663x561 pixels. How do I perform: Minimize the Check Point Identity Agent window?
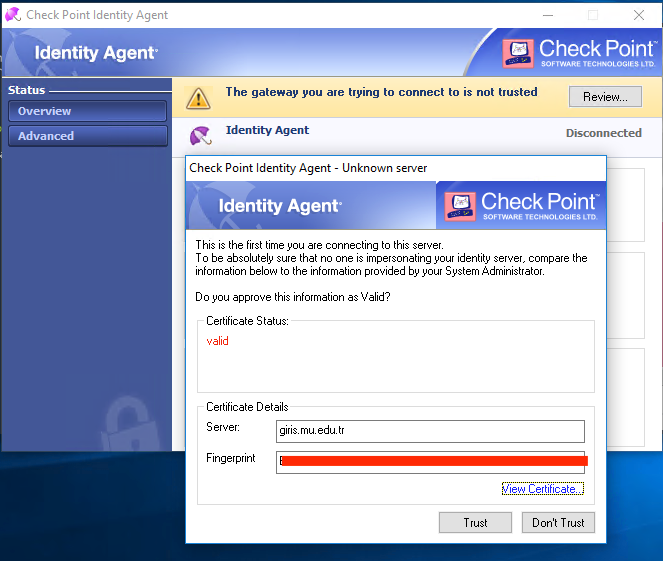(548, 15)
